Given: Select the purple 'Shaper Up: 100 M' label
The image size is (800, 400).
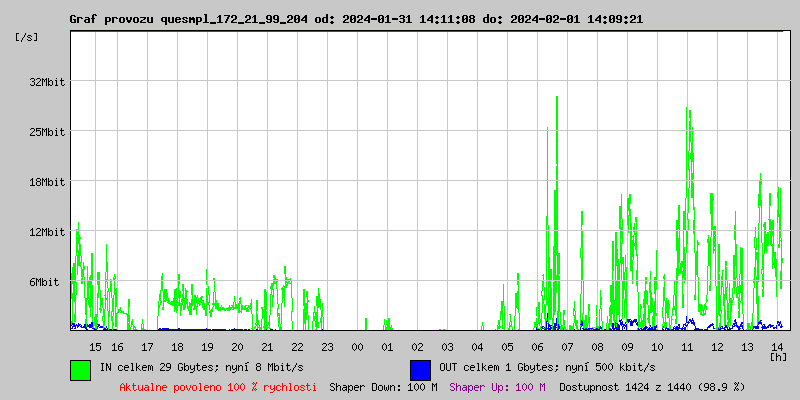Looking at the screenshot, I should click(x=497, y=387).
